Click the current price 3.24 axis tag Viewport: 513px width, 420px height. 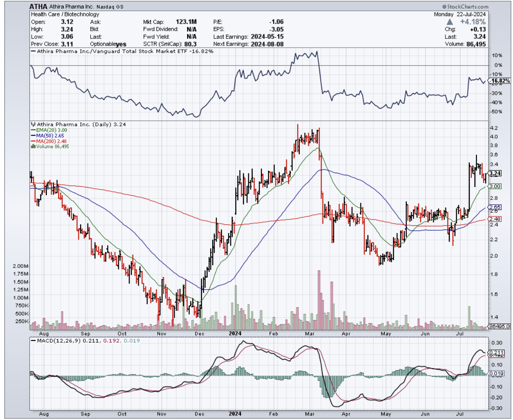495,173
